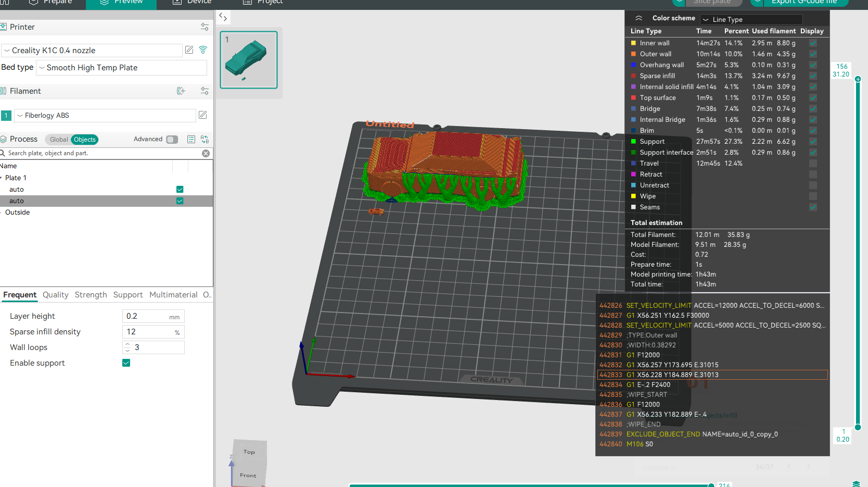
Task: Hide Support lines in display
Action: tap(813, 142)
